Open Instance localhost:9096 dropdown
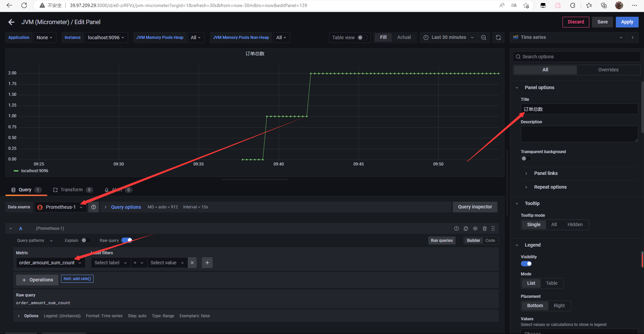The image size is (644, 334). point(106,38)
